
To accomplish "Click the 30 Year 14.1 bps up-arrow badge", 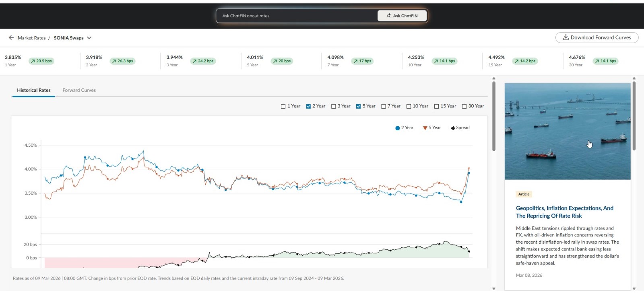I will click(x=605, y=61).
